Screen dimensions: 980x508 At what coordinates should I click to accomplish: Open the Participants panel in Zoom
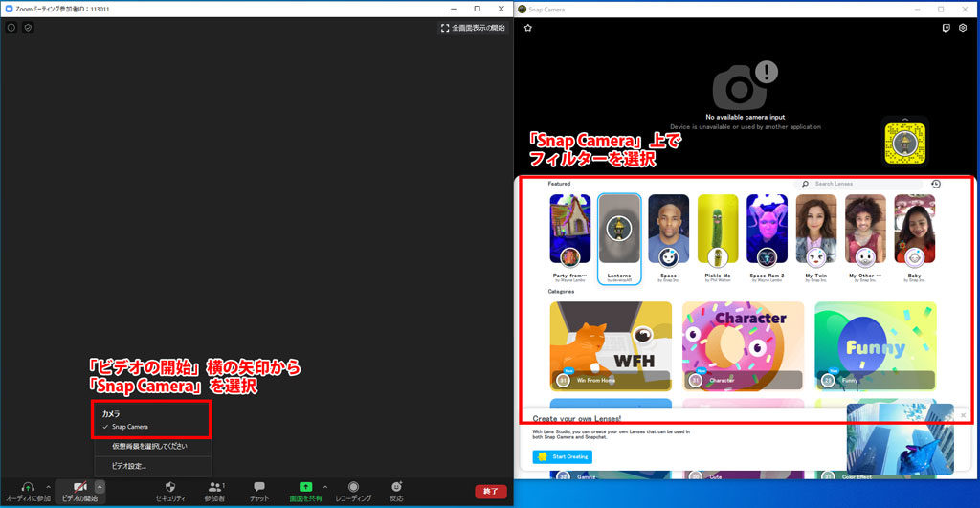214,487
